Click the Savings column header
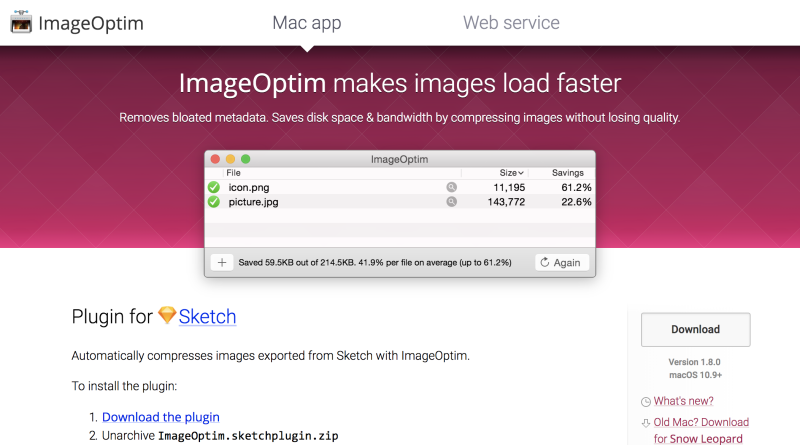This screenshot has width=800, height=445. [x=567, y=173]
